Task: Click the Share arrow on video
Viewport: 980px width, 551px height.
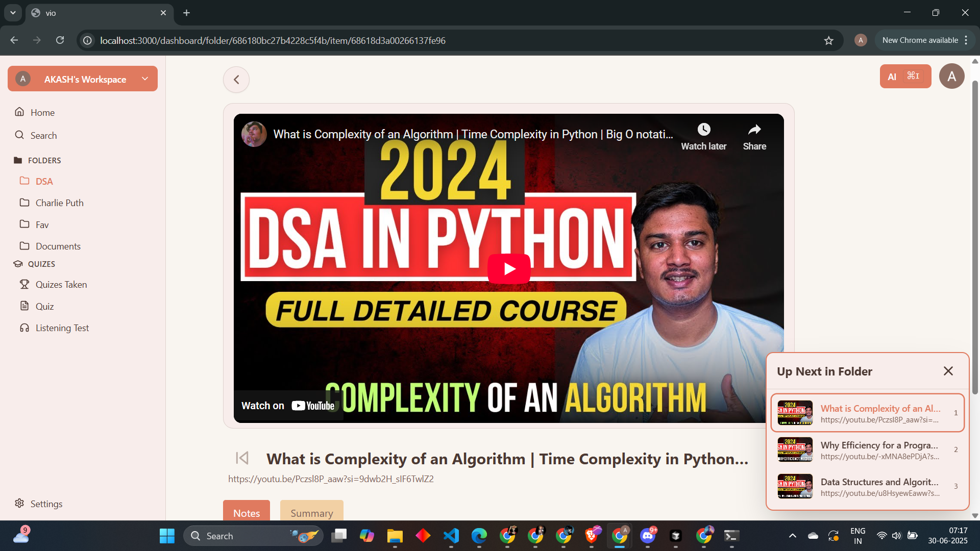Action: [x=754, y=130]
